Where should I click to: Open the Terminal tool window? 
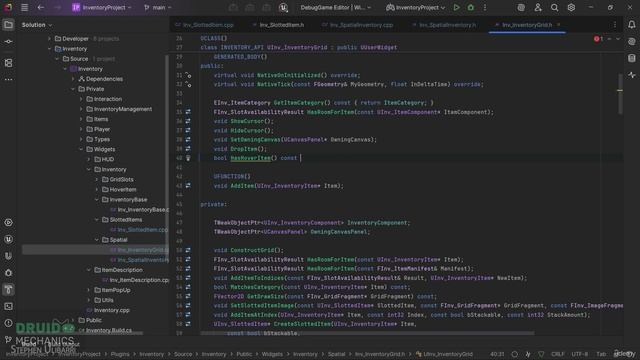[8, 306]
